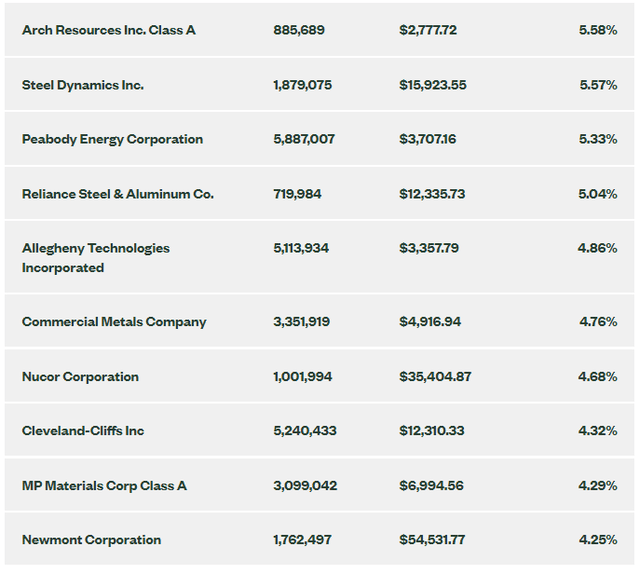640x574 pixels.
Task: Click the $12,335.73 value
Action: coord(432,194)
